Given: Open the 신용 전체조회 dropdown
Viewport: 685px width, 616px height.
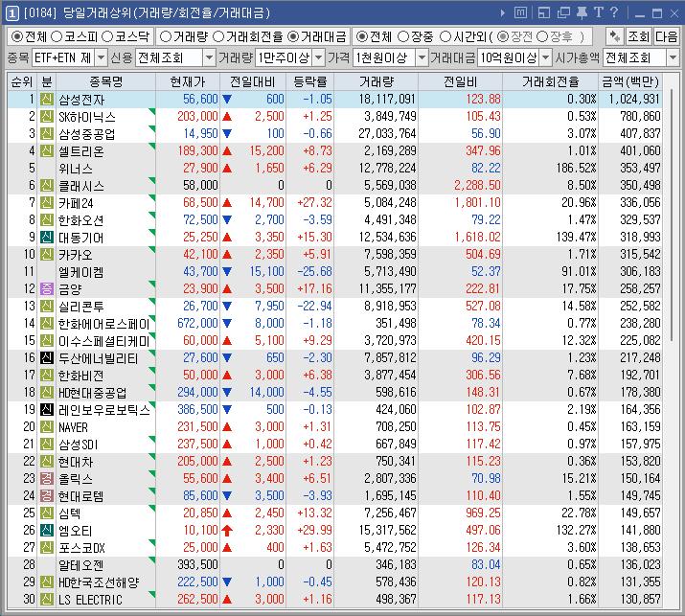Looking at the screenshot, I should pos(209,57).
